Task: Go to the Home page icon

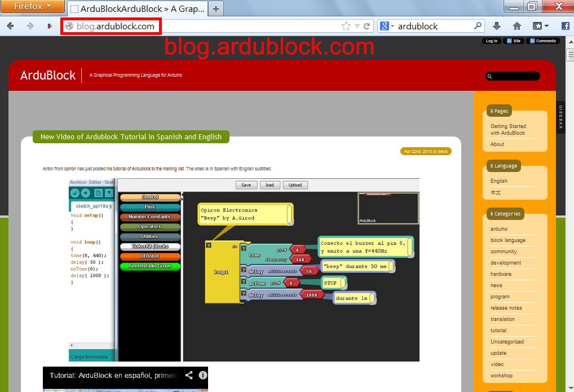Action: point(516,26)
